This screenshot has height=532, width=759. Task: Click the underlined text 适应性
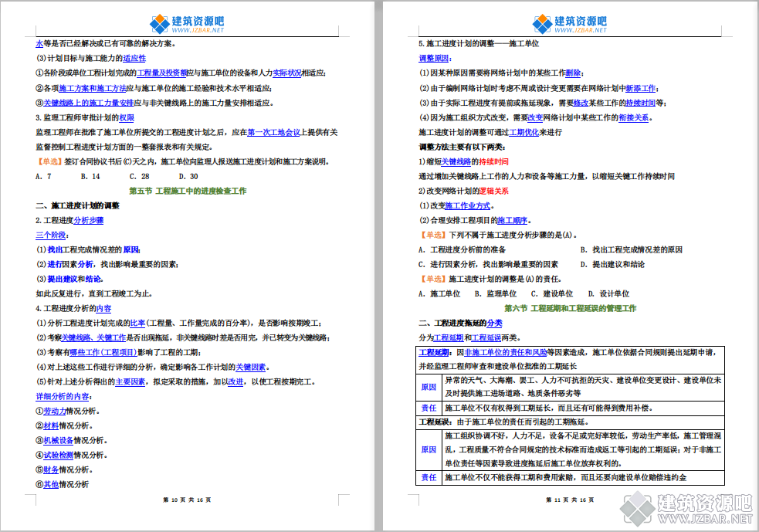(x=134, y=59)
